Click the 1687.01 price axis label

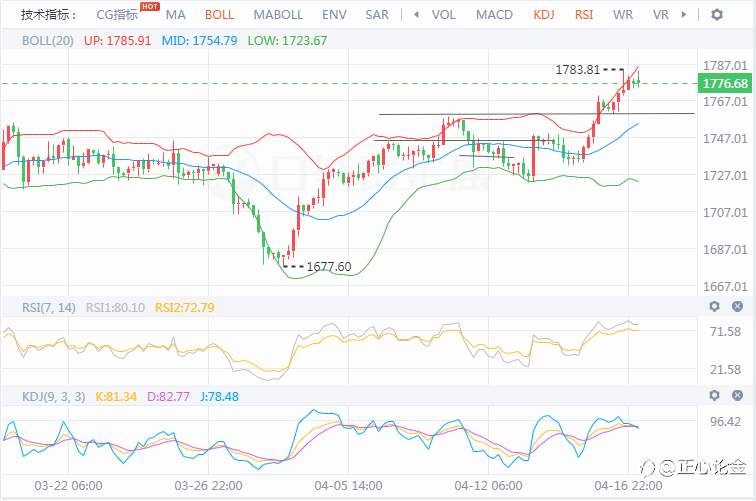click(x=725, y=250)
